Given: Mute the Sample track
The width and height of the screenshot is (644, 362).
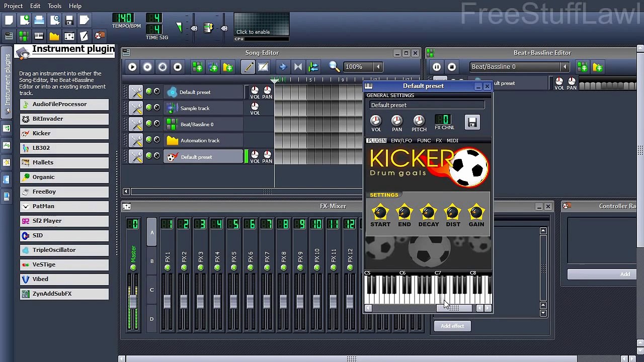Looking at the screenshot, I should pyautogui.click(x=148, y=108).
